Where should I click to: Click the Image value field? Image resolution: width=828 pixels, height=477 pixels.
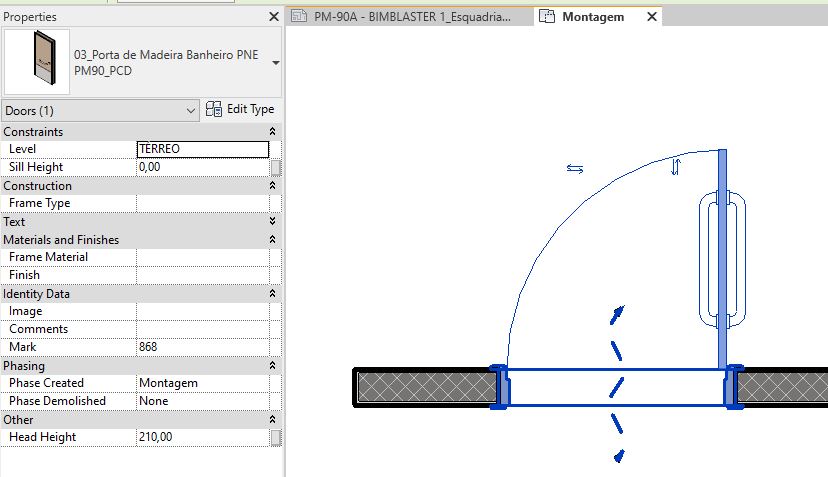[203, 311]
